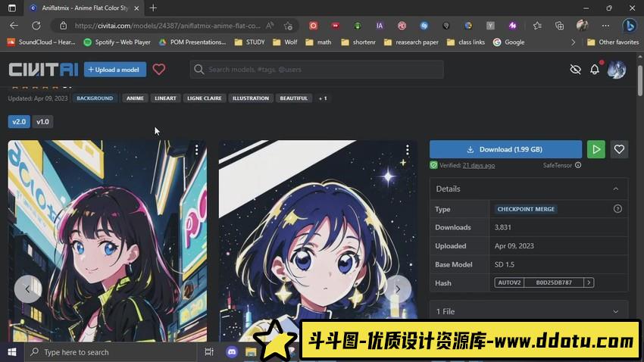The image size is (644, 362).
Task: Open the tab actions menu icon
Action: click(x=12, y=8)
